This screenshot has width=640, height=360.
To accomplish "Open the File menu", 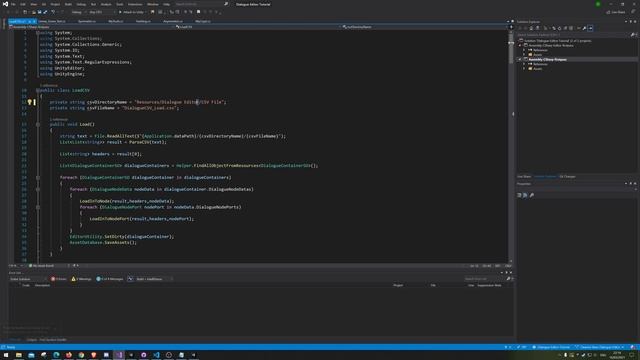I will pos(13,4).
